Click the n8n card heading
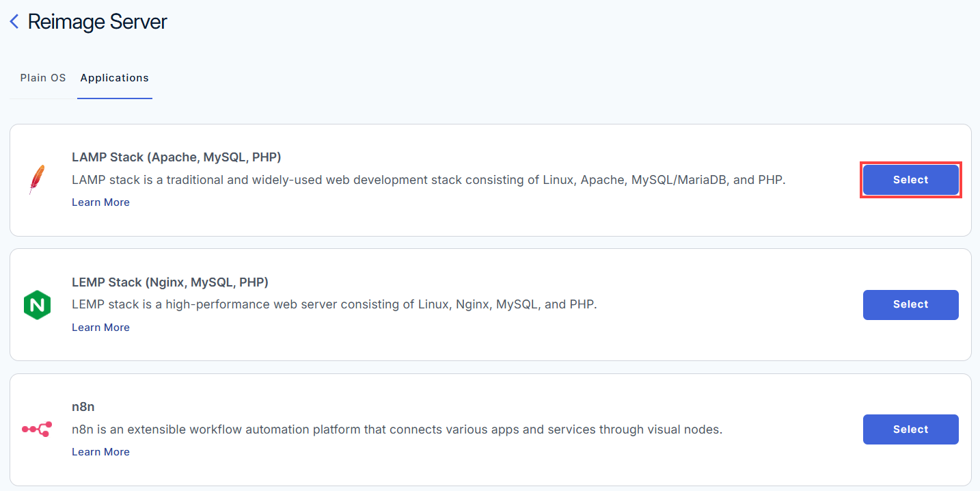The image size is (980, 491). click(x=83, y=407)
